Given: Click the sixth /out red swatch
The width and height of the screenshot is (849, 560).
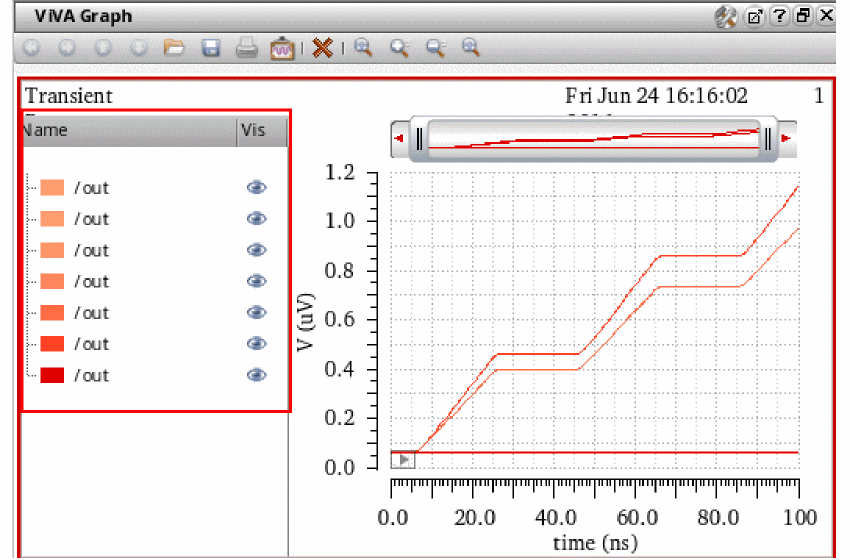Looking at the screenshot, I should (52, 343).
